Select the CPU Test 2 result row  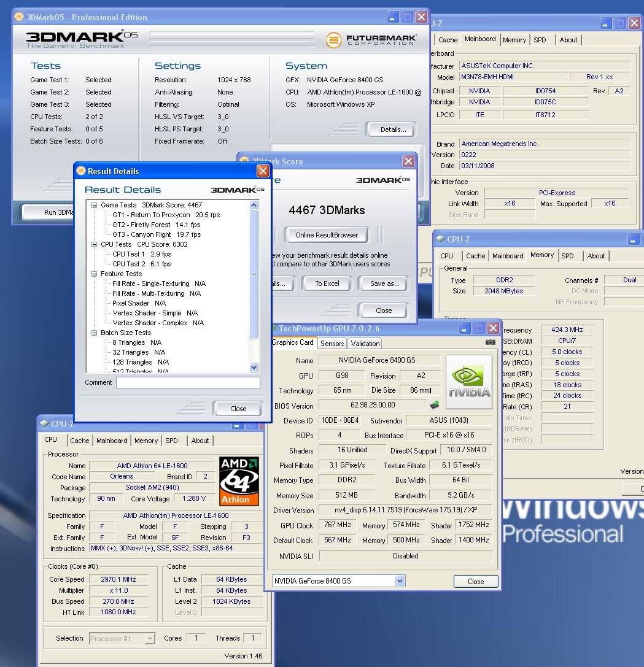click(142, 264)
